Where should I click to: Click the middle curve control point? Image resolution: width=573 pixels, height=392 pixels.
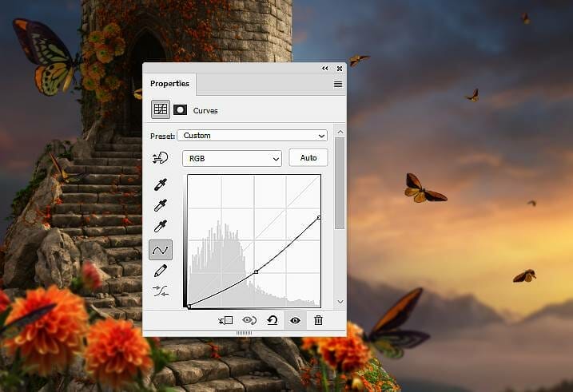[x=257, y=271]
